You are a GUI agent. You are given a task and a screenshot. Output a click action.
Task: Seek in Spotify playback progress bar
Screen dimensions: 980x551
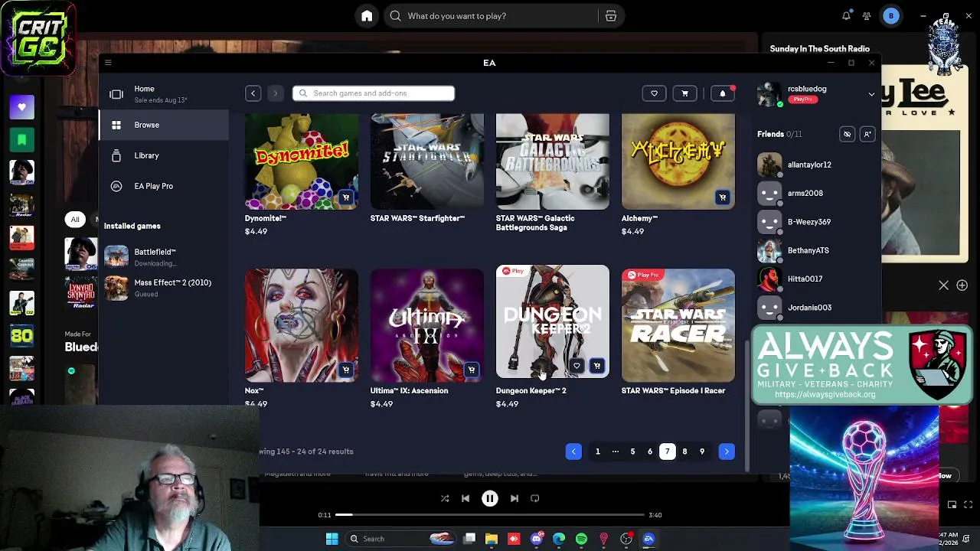click(490, 515)
